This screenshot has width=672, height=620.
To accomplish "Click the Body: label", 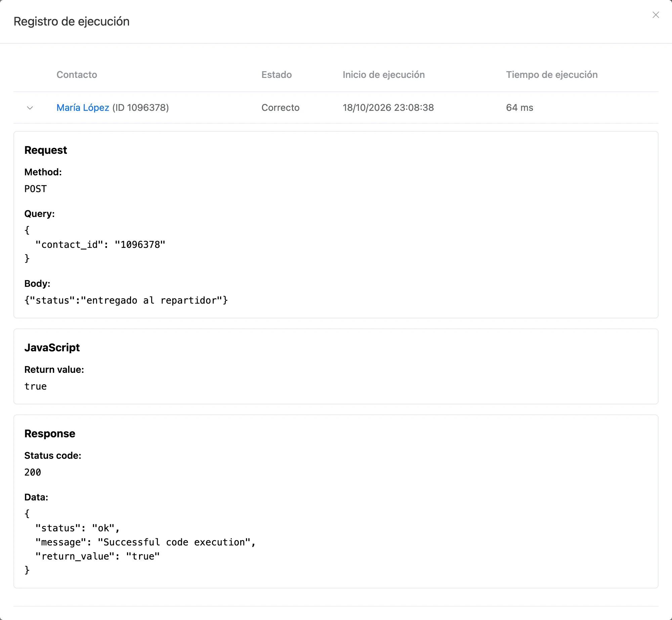I will click(37, 283).
